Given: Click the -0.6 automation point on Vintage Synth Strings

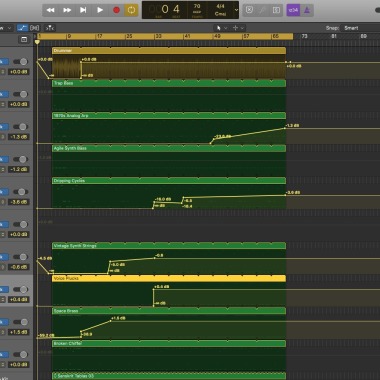Looking at the screenshot, I should coord(155,258).
